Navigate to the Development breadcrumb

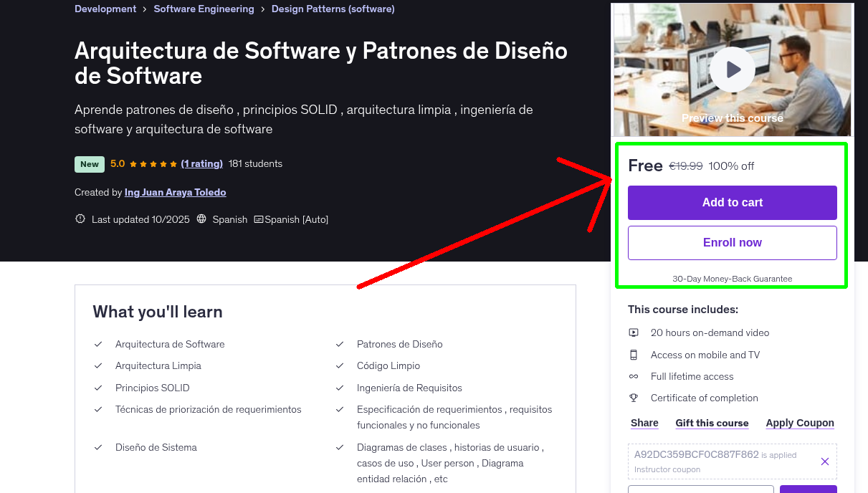[x=105, y=9]
